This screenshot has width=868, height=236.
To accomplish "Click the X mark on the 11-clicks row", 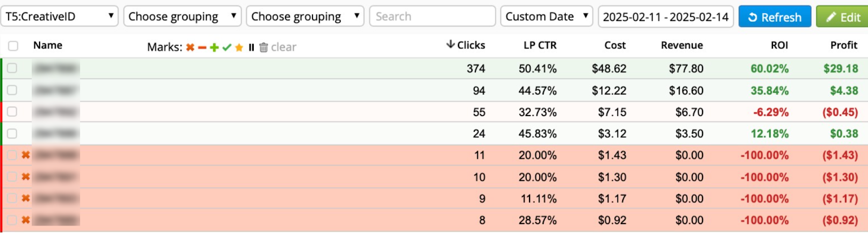I will point(25,155).
